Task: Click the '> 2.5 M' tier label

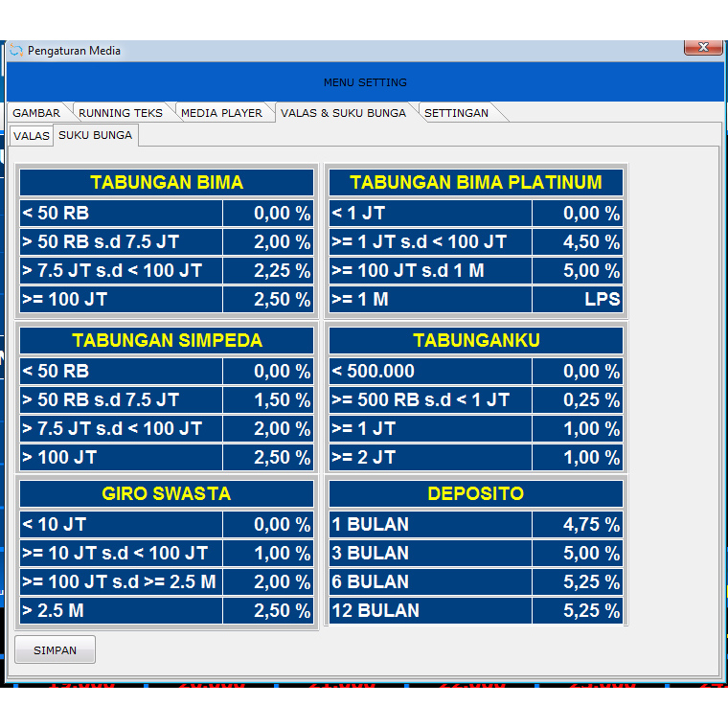Action: point(121,610)
